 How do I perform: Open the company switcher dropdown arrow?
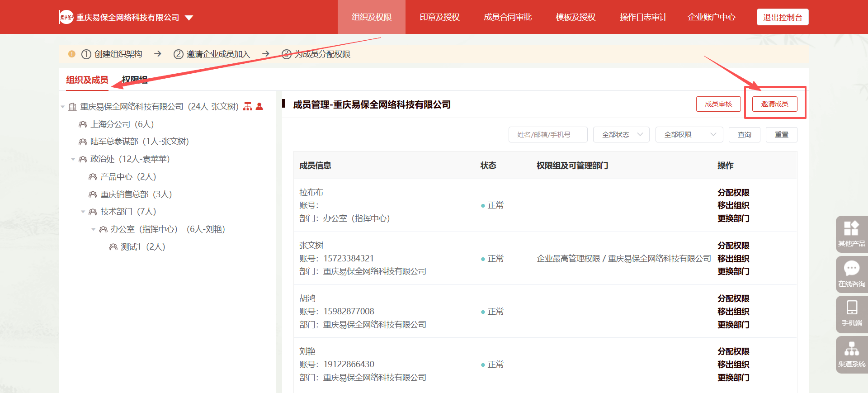pyautogui.click(x=189, y=18)
